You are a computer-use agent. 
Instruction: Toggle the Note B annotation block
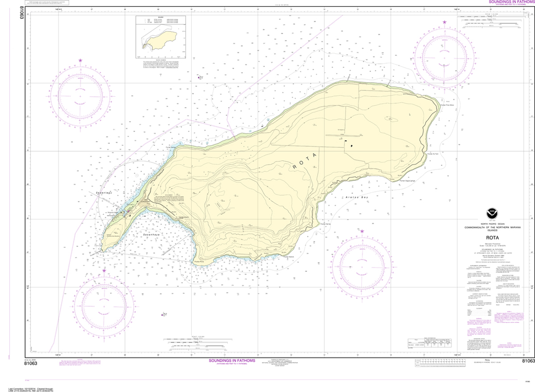[509, 344]
